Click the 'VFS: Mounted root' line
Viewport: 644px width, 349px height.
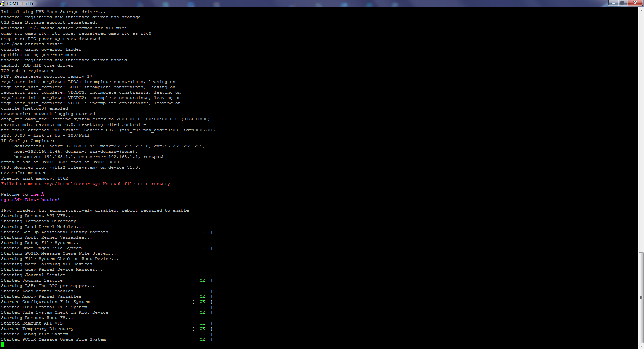click(x=70, y=168)
